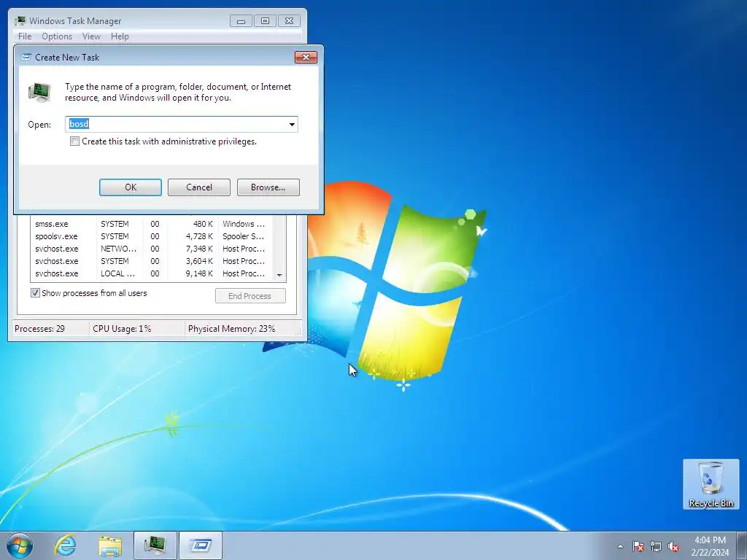Open the Browse... file picker
The width and height of the screenshot is (747, 560).
tap(268, 187)
